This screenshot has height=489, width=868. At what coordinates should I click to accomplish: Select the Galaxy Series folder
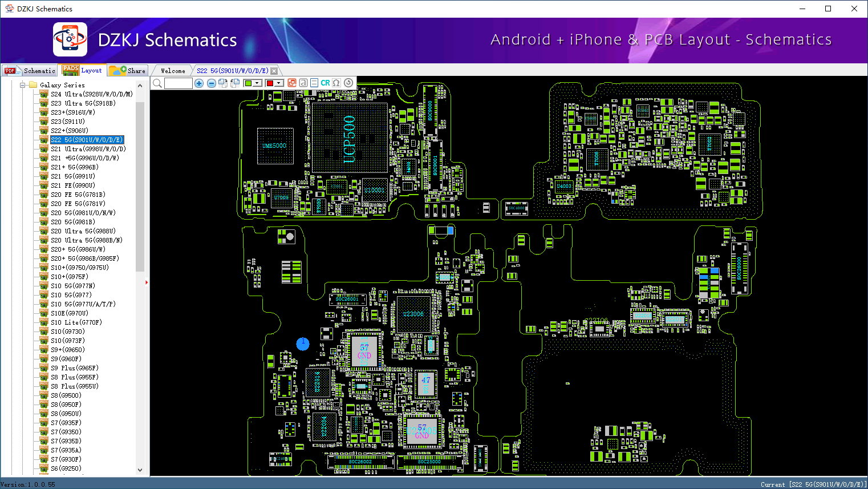click(62, 85)
